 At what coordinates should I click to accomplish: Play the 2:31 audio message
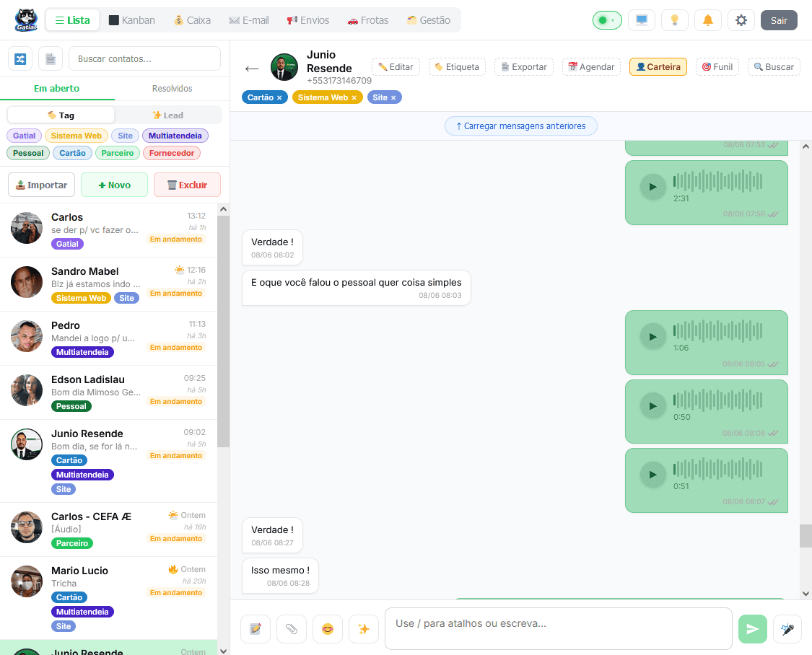click(653, 187)
